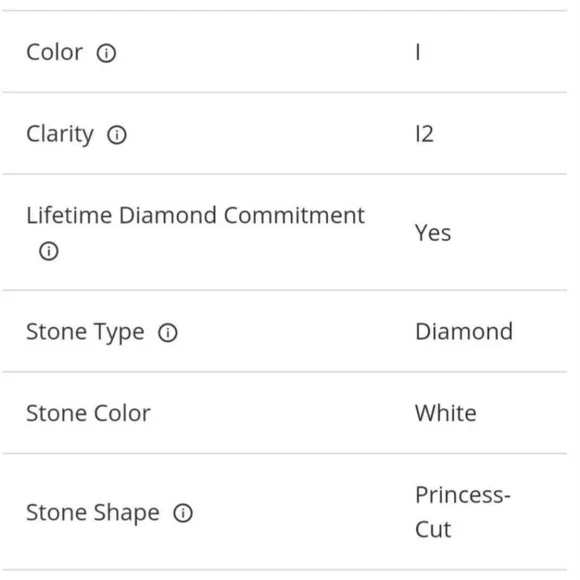
Task: Click the Yes commitment value
Action: (x=433, y=233)
